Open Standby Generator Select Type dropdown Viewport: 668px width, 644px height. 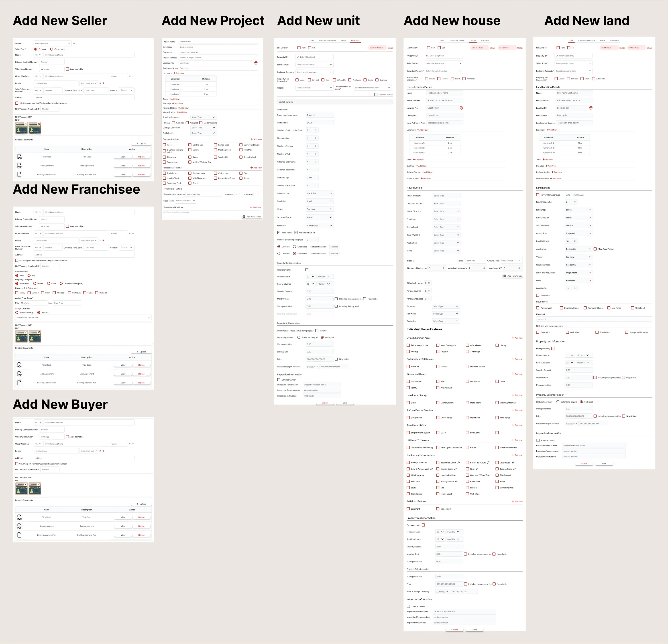[204, 117]
